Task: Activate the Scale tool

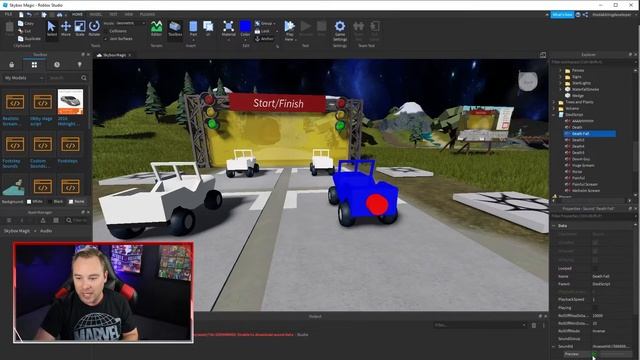Action: pos(80,29)
